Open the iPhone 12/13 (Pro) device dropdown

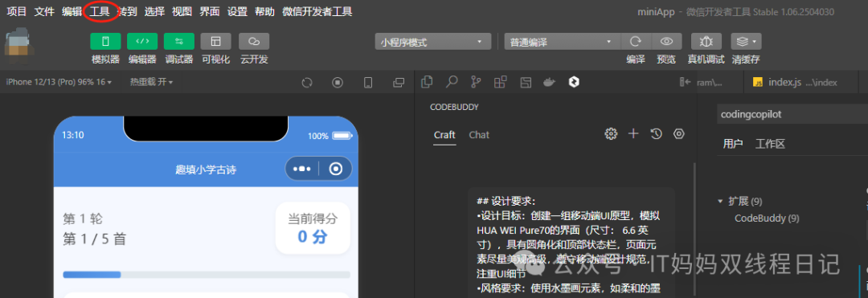59,82
